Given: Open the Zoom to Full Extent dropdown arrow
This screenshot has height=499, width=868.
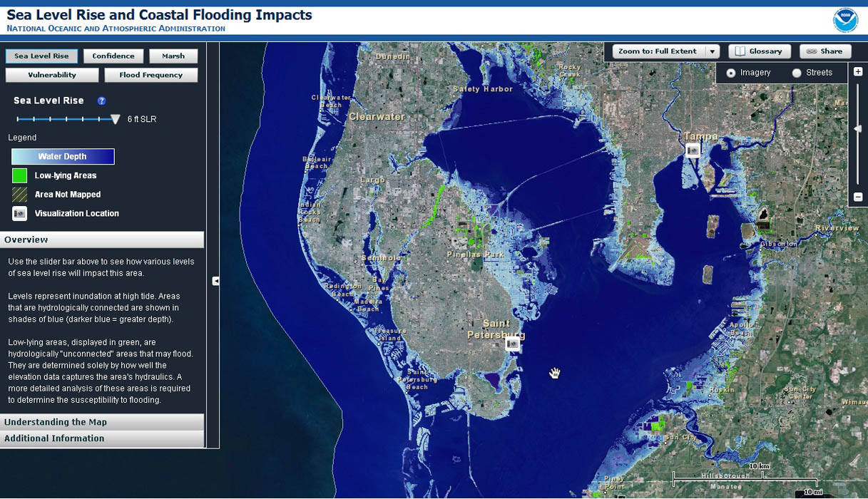Looking at the screenshot, I should [x=713, y=51].
